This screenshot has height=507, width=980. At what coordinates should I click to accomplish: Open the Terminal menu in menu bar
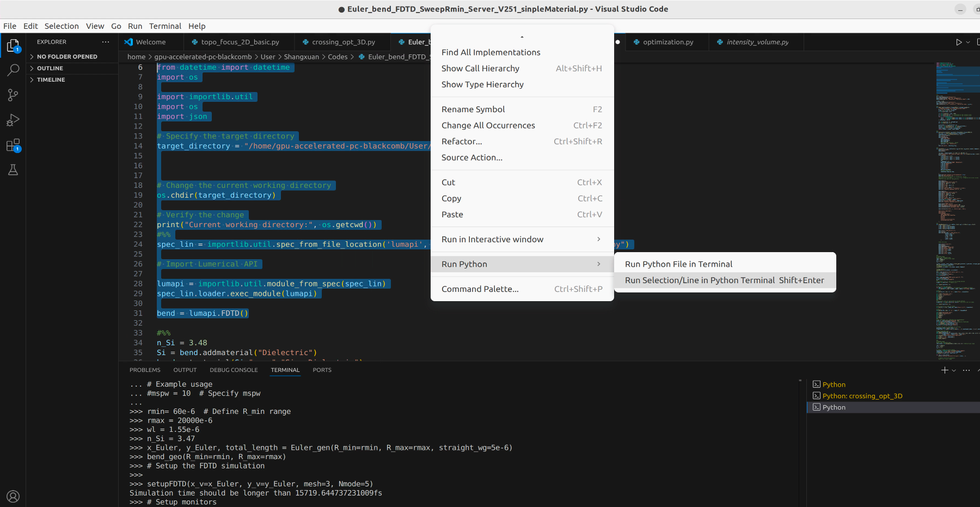165,26
